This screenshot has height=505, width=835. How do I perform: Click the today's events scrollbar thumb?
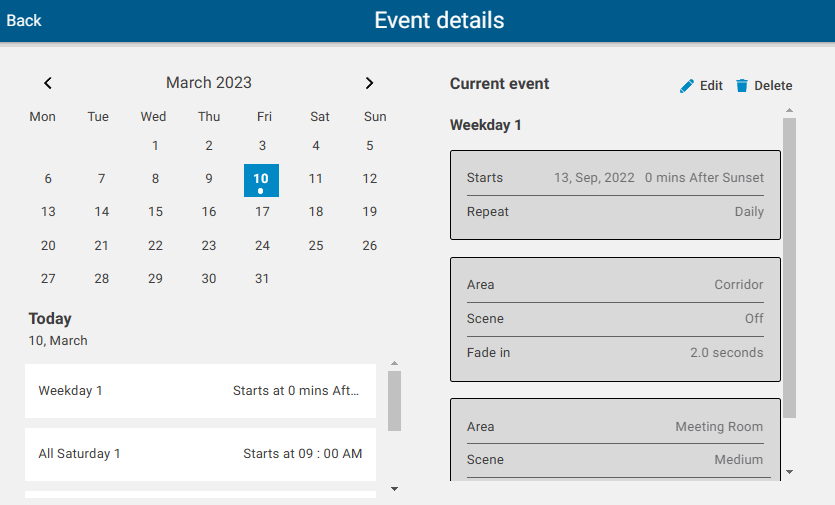click(394, 400)
